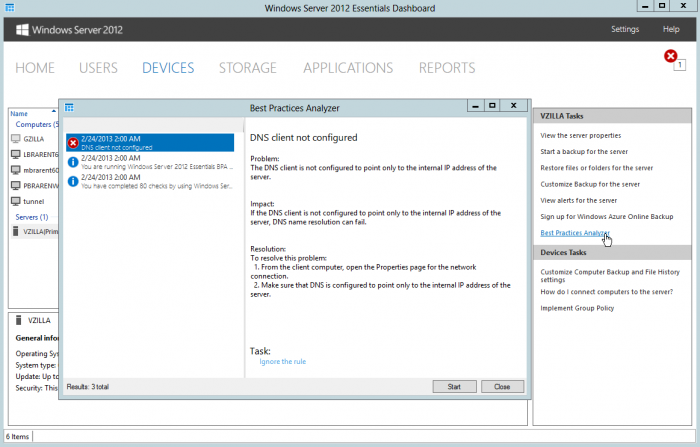This screenshot has width=700, height=447.
Task: Select the red error icon for DNS client result
Action: click(73, 143)
